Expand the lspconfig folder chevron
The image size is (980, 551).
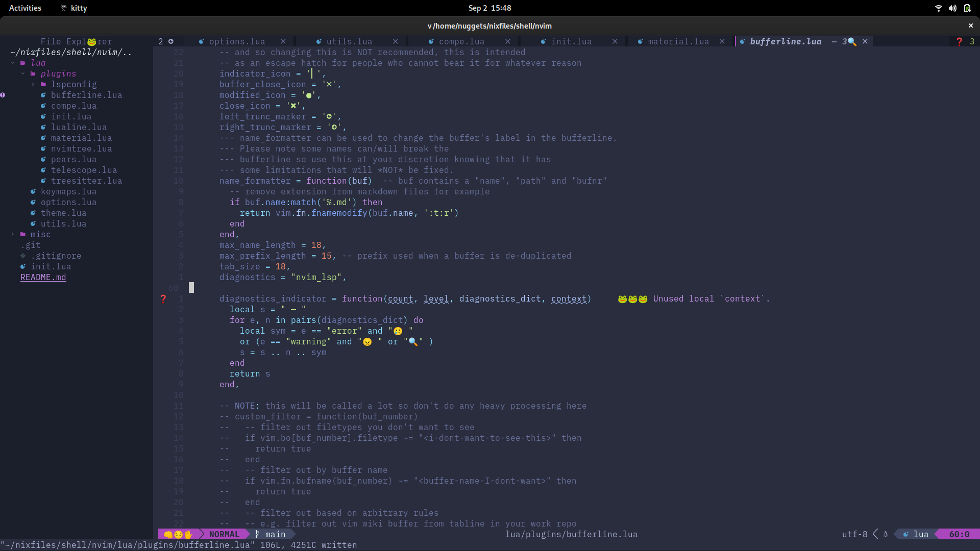pyautogui.click(x=33, y=84)
